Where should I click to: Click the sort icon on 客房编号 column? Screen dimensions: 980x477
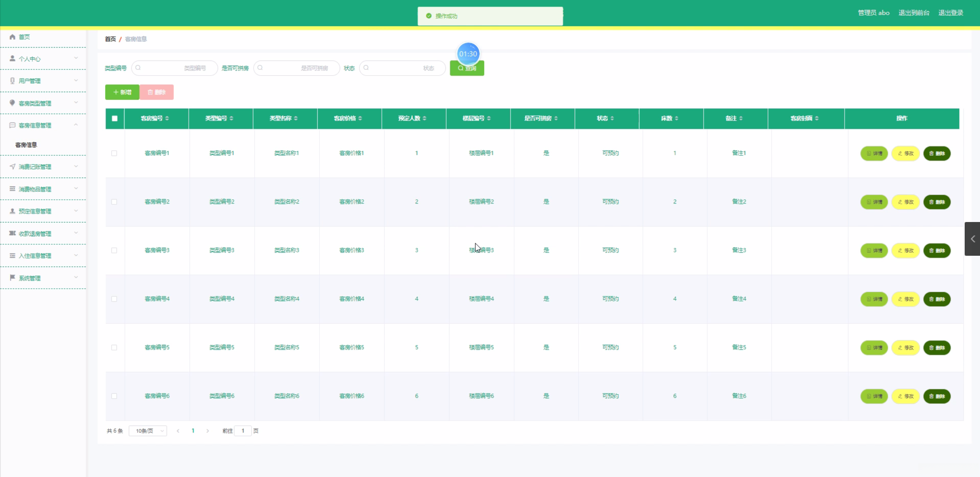point(167,118)
